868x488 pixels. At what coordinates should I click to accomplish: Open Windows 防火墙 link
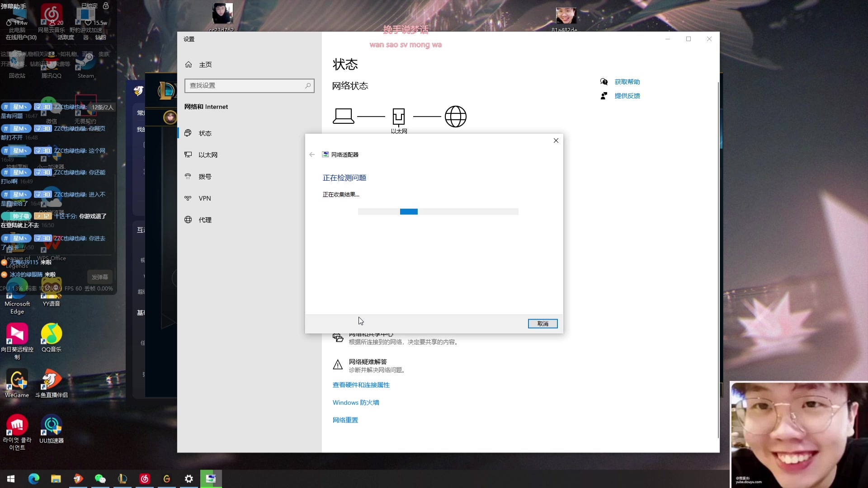356,403
